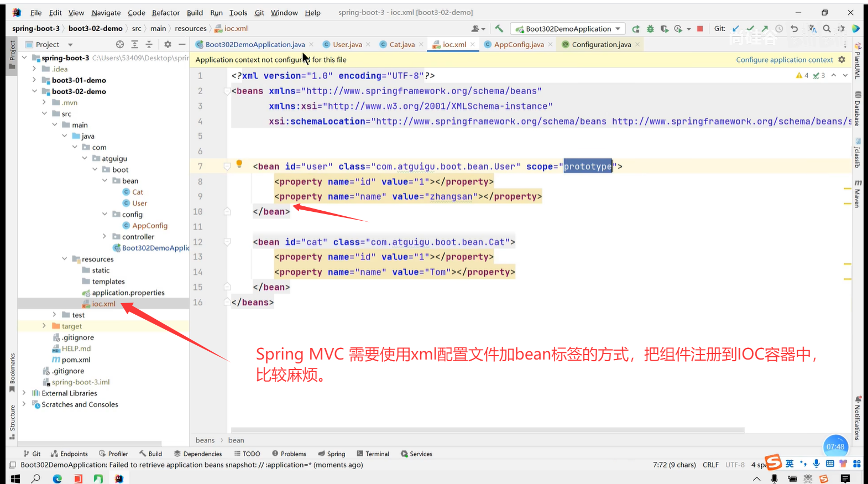Open profiler run options dropdown arrow
The width and height of the screenshot is (868, 484).
[689, 29]
